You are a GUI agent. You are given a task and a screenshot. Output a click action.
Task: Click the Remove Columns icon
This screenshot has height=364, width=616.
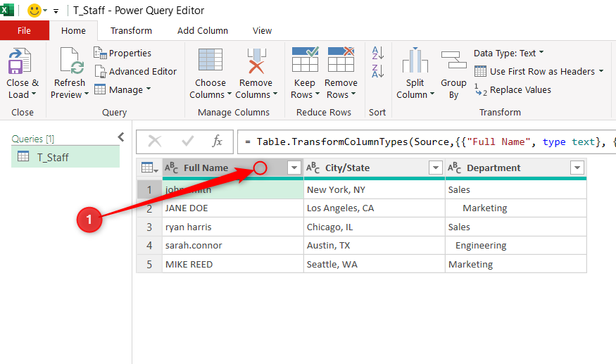coord(256,61)
